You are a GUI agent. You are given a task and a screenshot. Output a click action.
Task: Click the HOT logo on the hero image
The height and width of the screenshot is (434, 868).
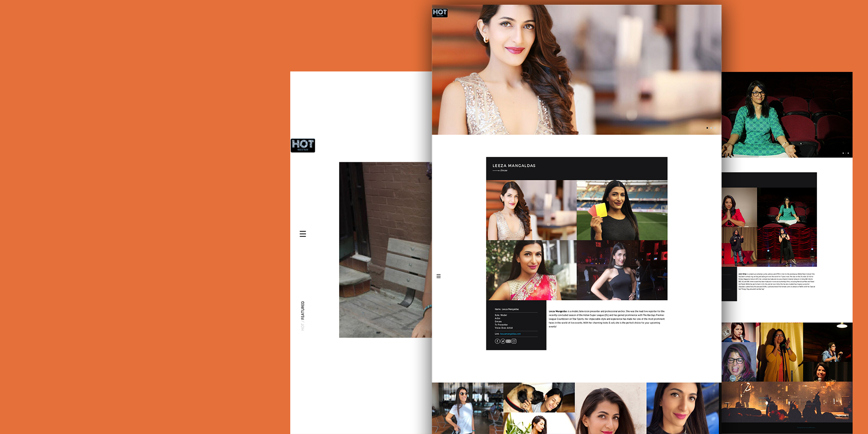(x=439, y=13)
